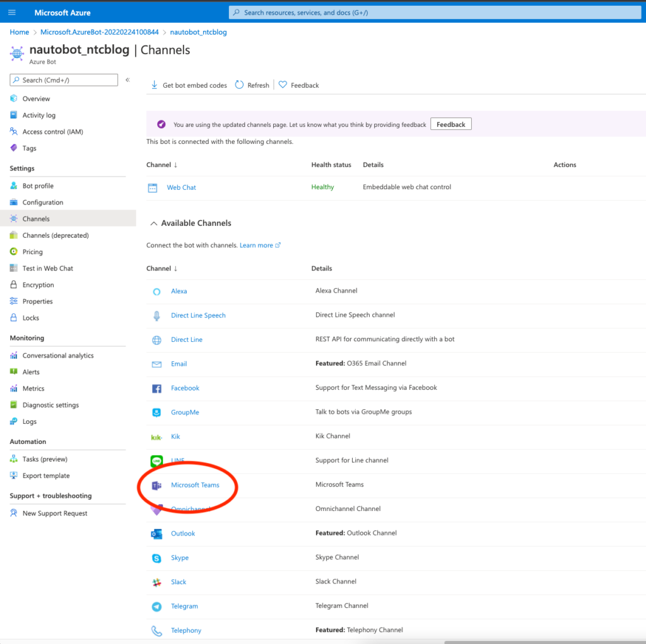Viewport: 646px width, 644px height.
Task: Collapse the sidebar with double chevron
Action: point(127,80)
